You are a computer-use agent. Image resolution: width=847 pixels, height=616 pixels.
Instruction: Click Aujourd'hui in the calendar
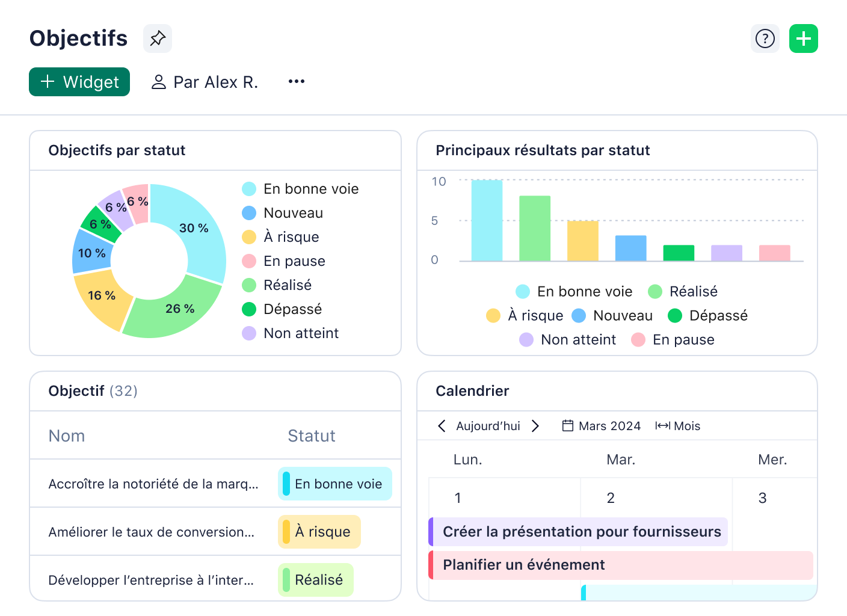tap(488, 425)
